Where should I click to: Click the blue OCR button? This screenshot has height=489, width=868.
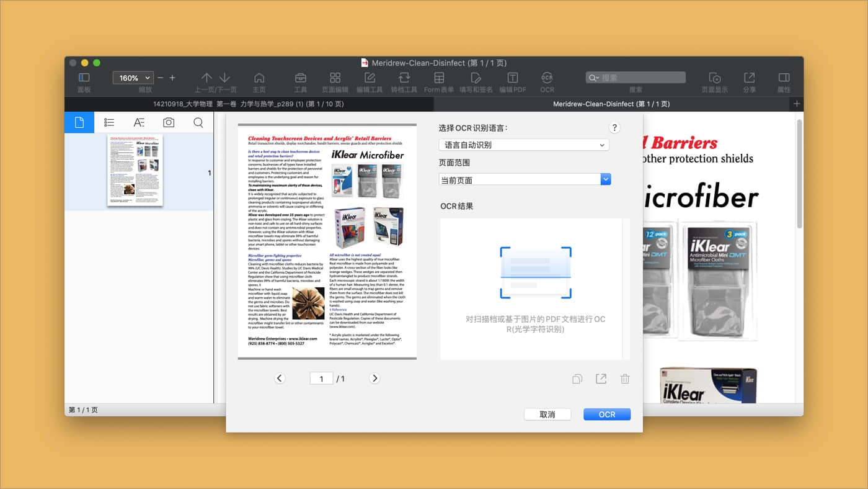607,414
